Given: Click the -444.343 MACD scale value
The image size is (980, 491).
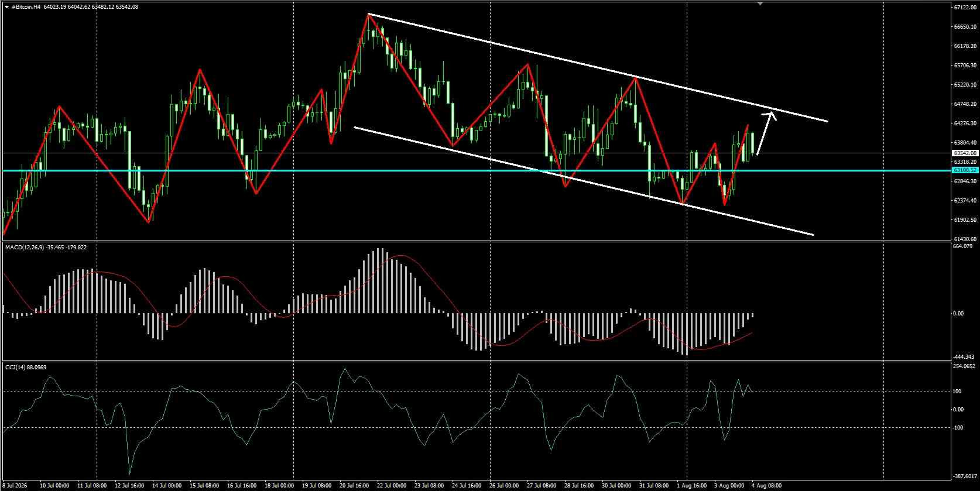Looking at the screenshot, I should pyautogui.click(x=964, y=356).
